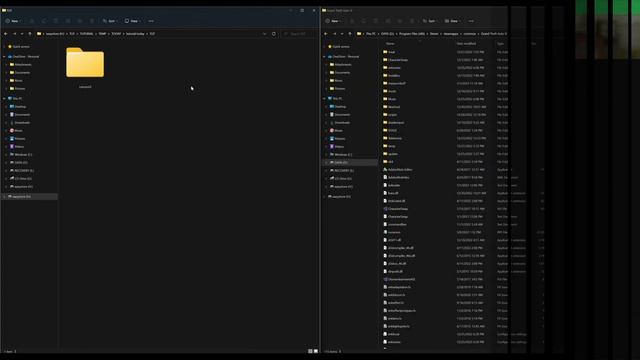This screenshot has width=640, height=360.
Task: Open recent locations dropdown in left Explorer window
Action: [22, 34]
